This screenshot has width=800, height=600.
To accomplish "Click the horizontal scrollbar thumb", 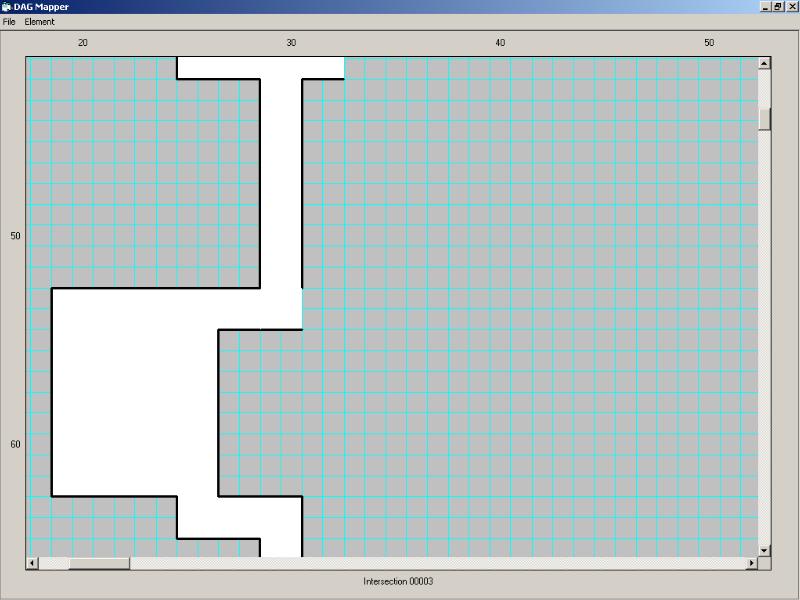I will [99, 563].
